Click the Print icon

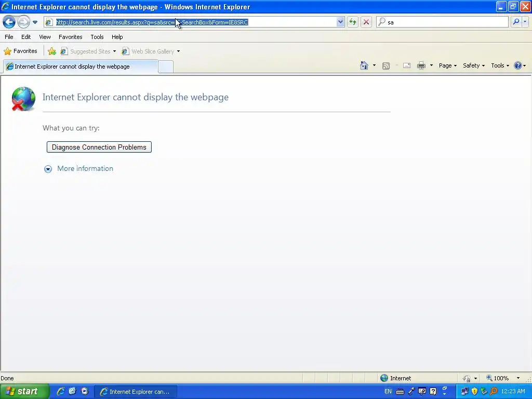point(421,65)
